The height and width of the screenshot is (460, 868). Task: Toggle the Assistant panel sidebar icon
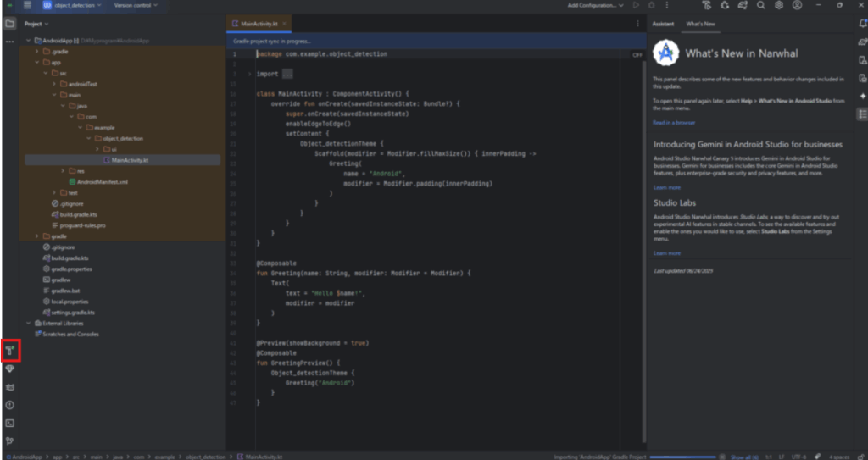862,114
